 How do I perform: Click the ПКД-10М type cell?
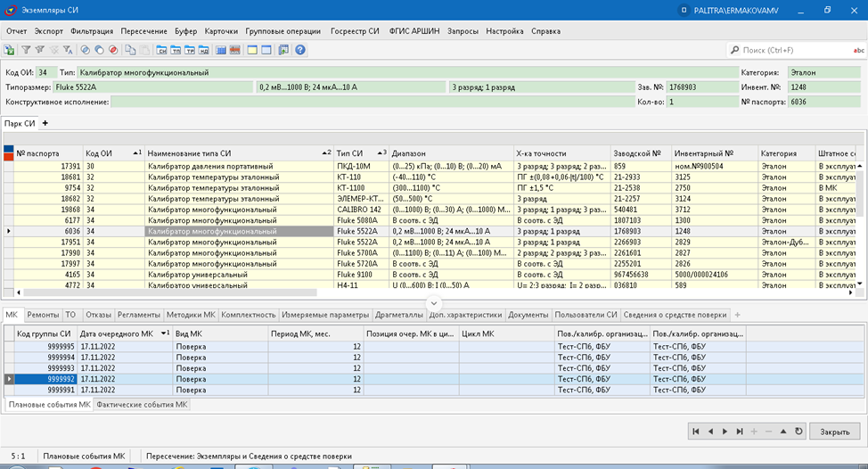362,166
